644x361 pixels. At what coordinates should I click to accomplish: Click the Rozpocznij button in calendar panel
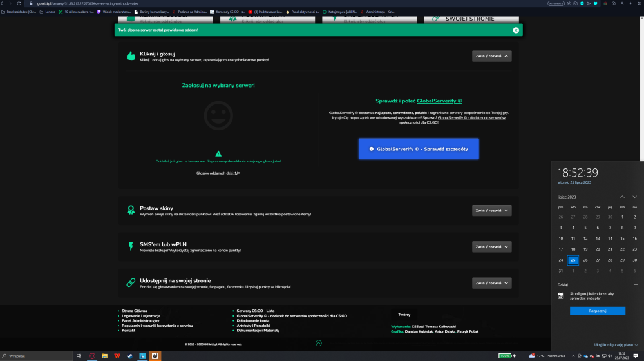click(x=598, y=311)
